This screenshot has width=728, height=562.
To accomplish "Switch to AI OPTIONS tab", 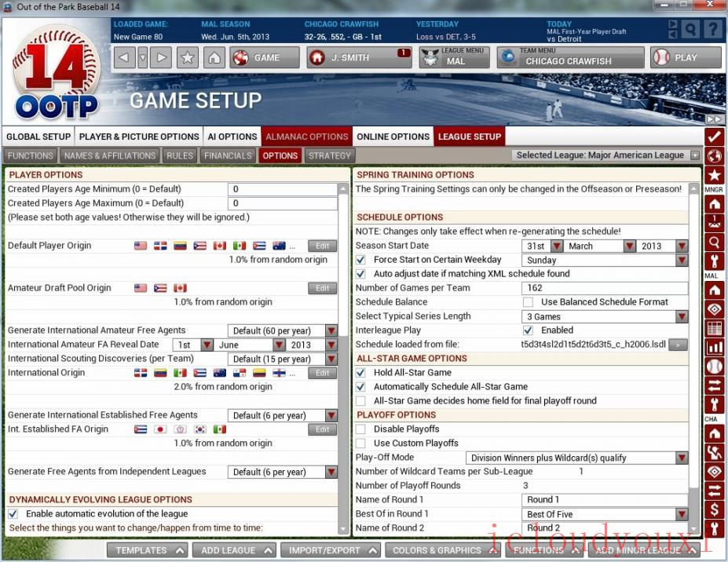I will [232, 137].
